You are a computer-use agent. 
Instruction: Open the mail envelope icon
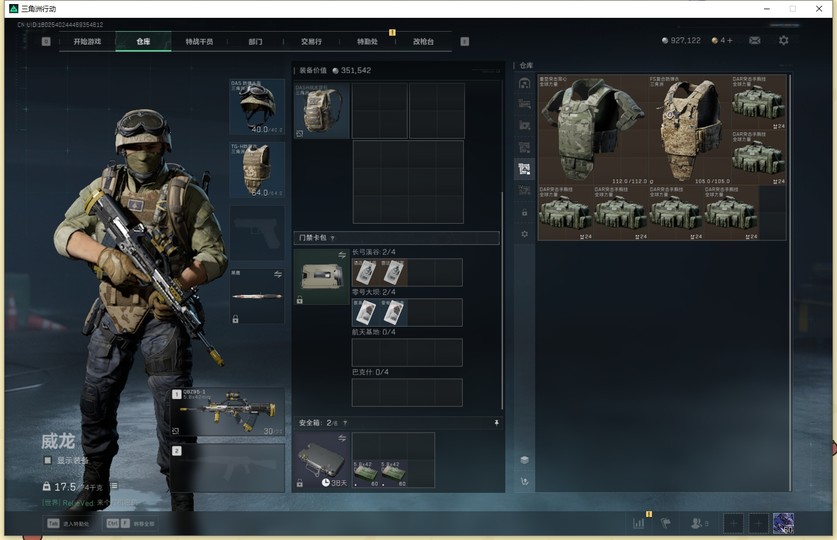pos(754,41)
